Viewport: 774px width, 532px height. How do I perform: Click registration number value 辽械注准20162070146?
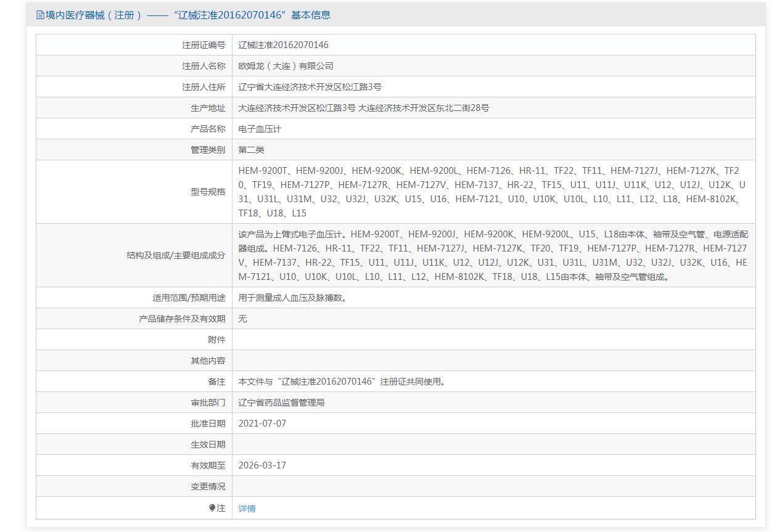coord(283,45)
